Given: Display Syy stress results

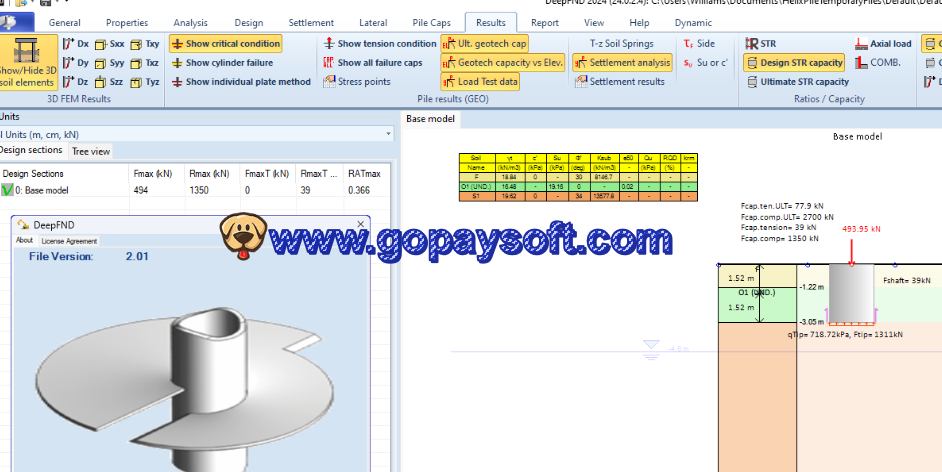Looking at the screenshot, I should click(x=109, y=63).
